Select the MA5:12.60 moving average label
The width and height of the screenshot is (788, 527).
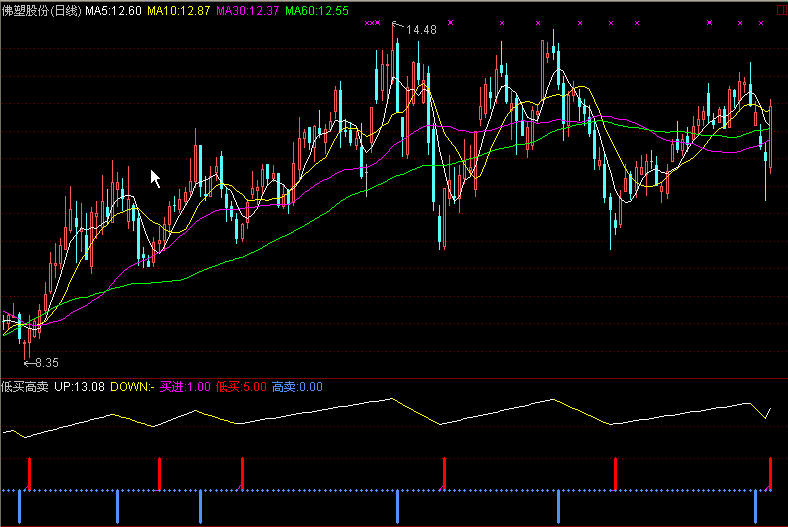coord(112,10)
